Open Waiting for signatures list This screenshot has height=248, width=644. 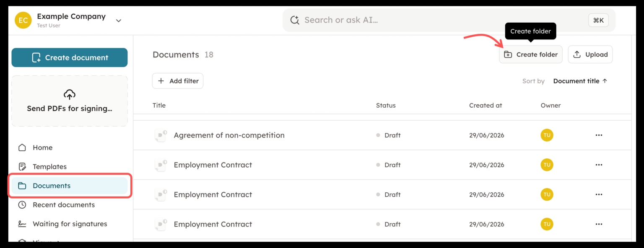(x=70, y=224)
